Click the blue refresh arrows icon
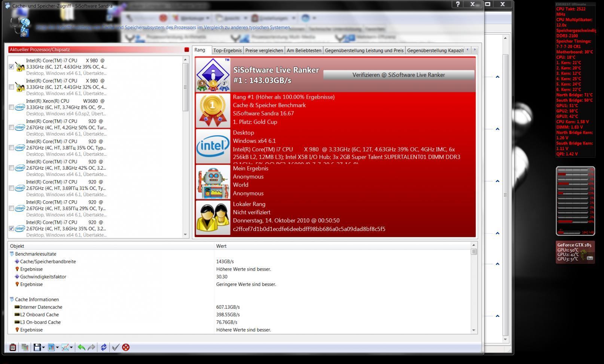This screenshot has height=364, width=604. coord(104,347)
